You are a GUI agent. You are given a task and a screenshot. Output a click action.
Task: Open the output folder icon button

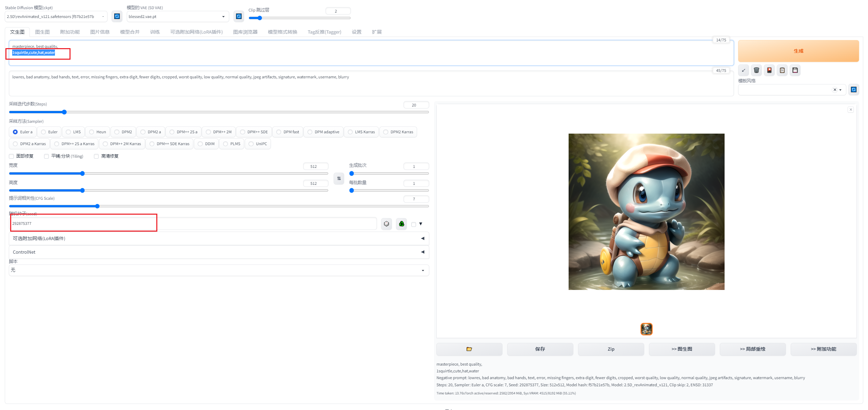(x=469, y=349)
